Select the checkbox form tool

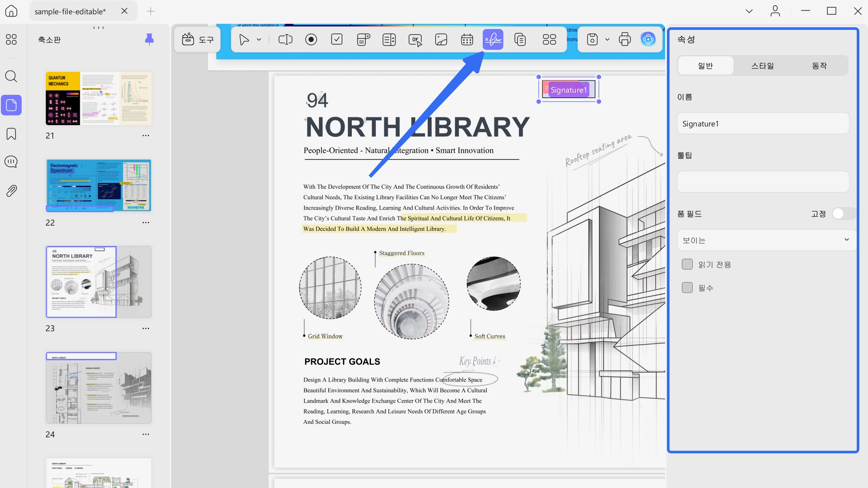pos(337,39)
